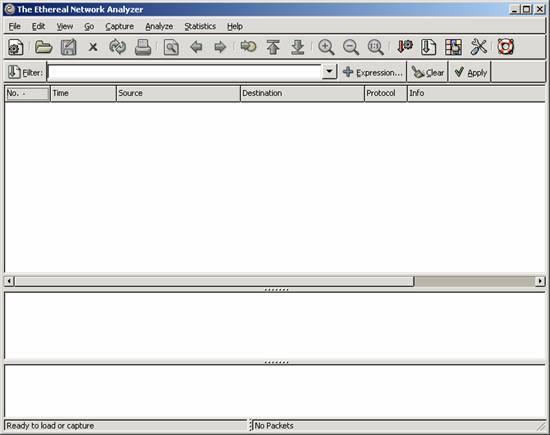Screen dimensions: 550x435
Task: Sort packets by Protocol column header
Action: pos(385,94)
